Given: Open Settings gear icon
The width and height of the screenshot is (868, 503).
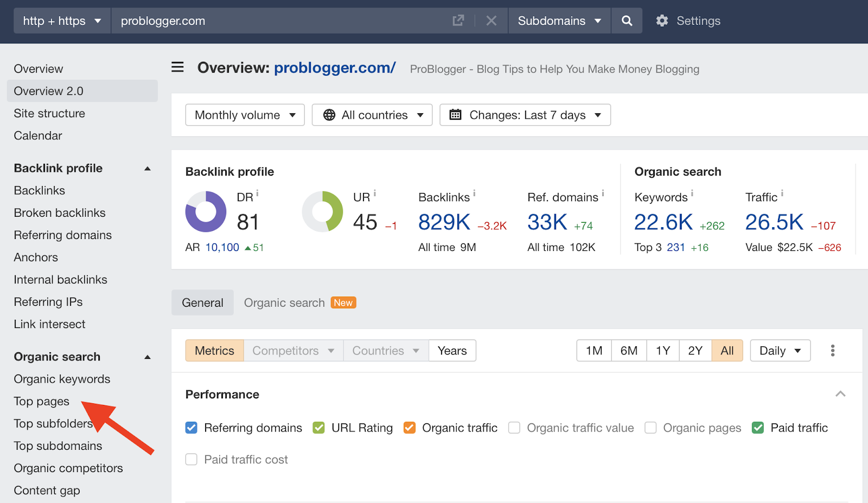Looking at the screenshot, I should pyautogui.click(x=662, y=21).
